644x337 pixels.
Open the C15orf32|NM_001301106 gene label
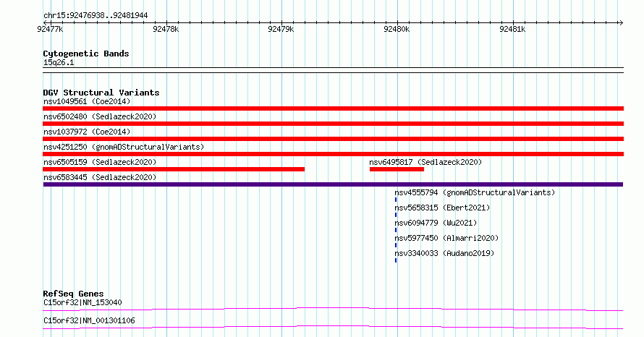coord(89,320)
